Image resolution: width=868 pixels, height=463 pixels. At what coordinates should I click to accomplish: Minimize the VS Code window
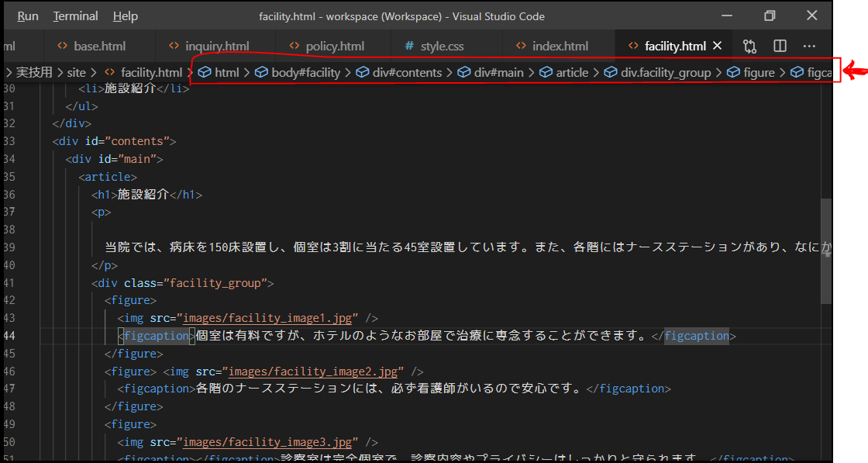pos(727,16)
